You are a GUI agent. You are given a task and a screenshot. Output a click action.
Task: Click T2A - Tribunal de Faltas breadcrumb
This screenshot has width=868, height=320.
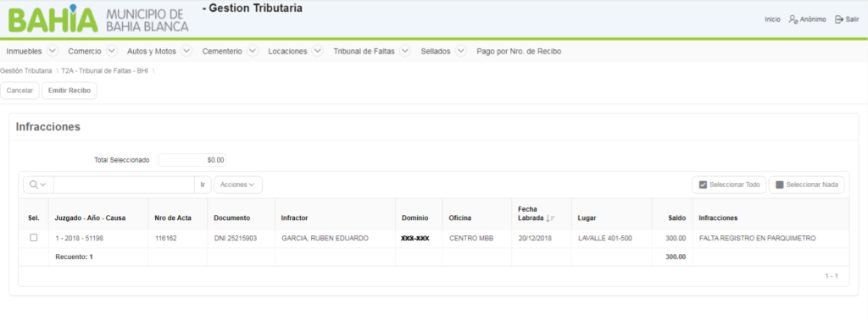(104, 71)
